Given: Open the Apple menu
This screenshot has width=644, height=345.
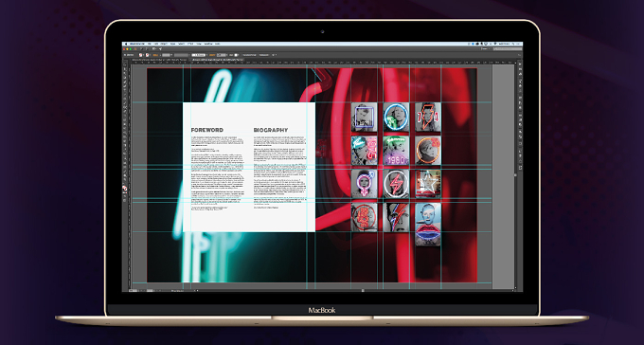Looking at the screenshot, I should point(126,44).
